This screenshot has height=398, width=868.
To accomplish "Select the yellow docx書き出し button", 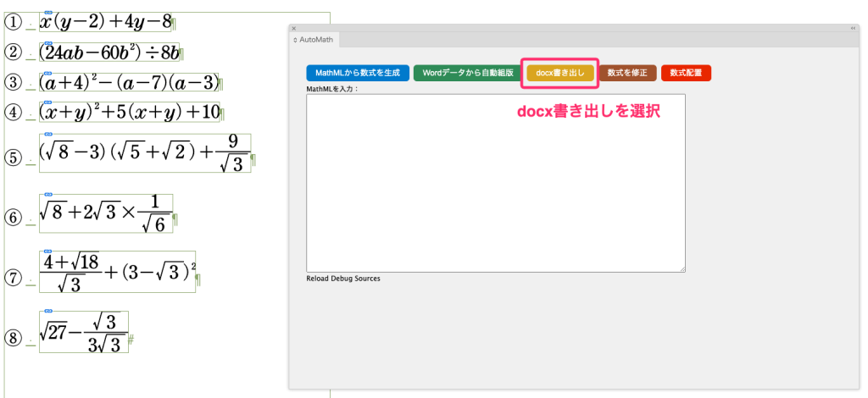I will [560, 73].
